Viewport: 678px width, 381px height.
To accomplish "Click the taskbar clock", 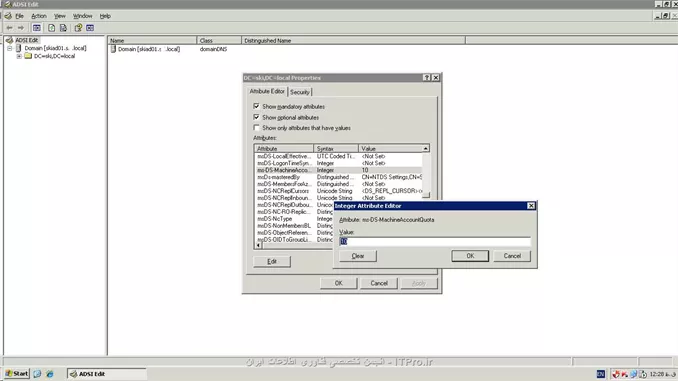I will coord(662,374).
